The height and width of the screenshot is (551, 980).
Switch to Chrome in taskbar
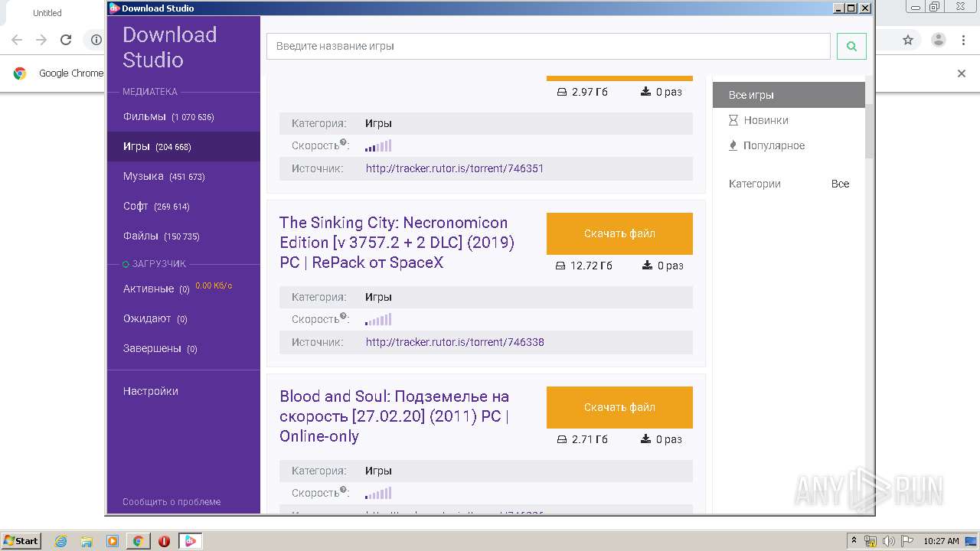click(138, 541)
